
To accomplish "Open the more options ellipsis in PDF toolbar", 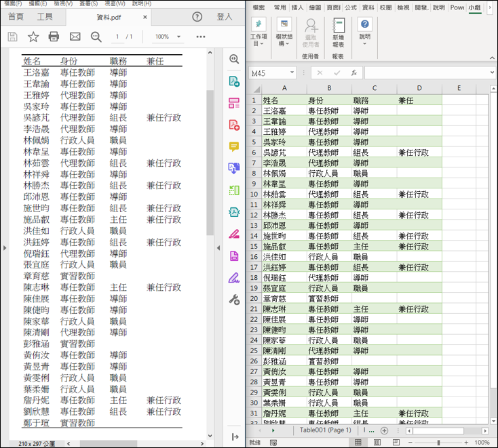I will click(x=201, y=37).
